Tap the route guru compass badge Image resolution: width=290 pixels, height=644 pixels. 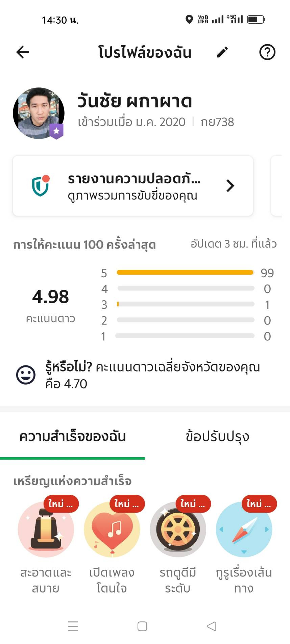[244, 529]
